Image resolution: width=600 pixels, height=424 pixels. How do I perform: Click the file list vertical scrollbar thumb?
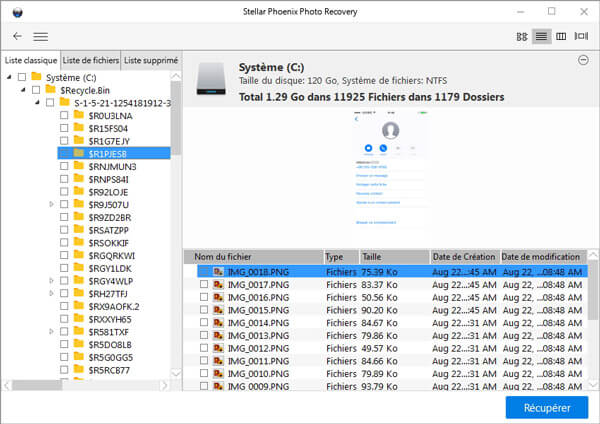tap(593, 289)
